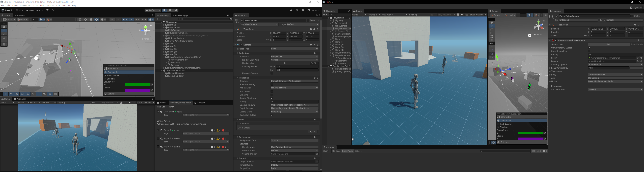644x172 pixels.
Task: Select Bandwidth in Player 2 Network Visualization
Action: (x=522, y=117)
